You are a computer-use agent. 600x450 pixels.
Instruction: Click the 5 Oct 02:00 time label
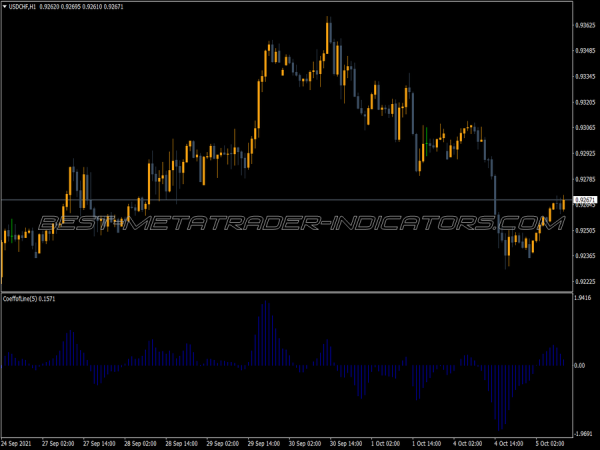(550, 444)
